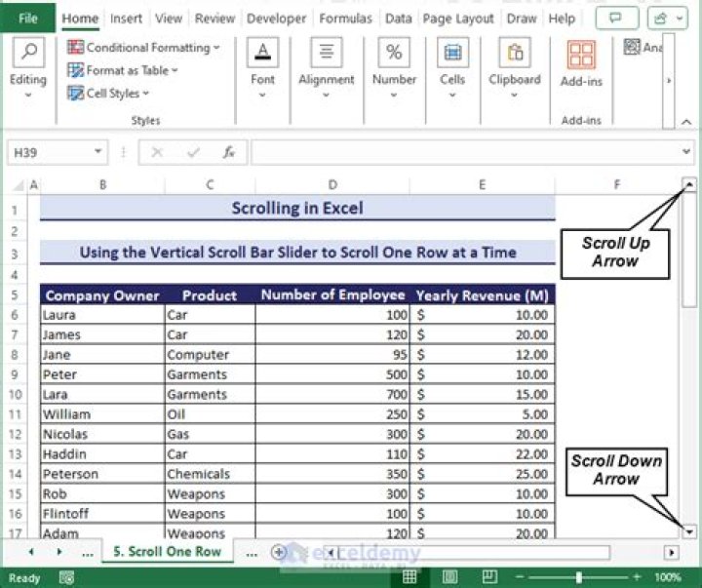
Task: Switch to the Draw tab
Action: point(521,19)
